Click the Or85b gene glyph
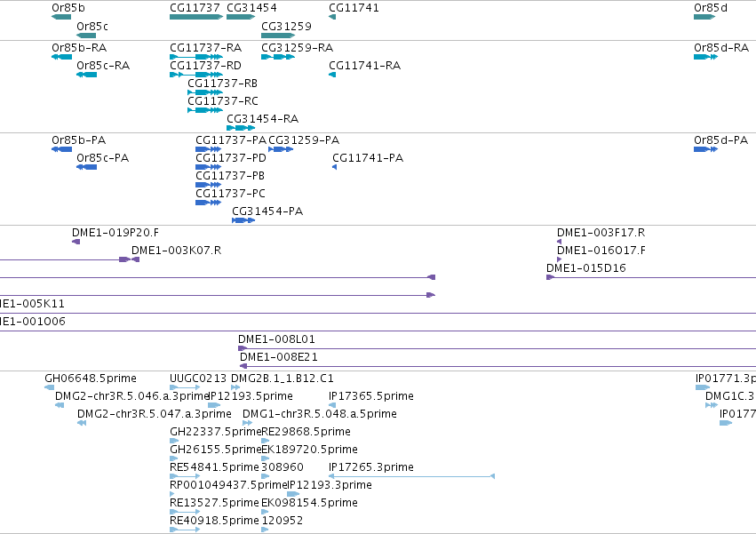Image resolution: width=756 pixels, height=534 pixels. [x=61, y=17]
